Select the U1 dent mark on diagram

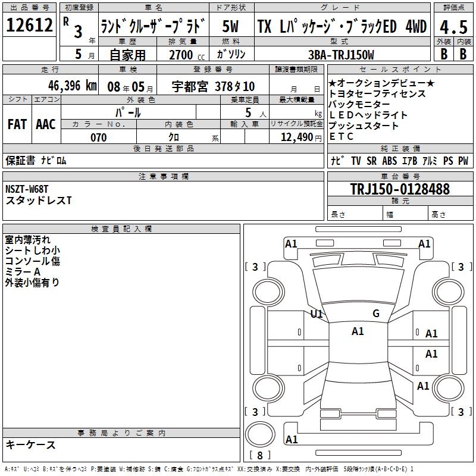point(317,314)
